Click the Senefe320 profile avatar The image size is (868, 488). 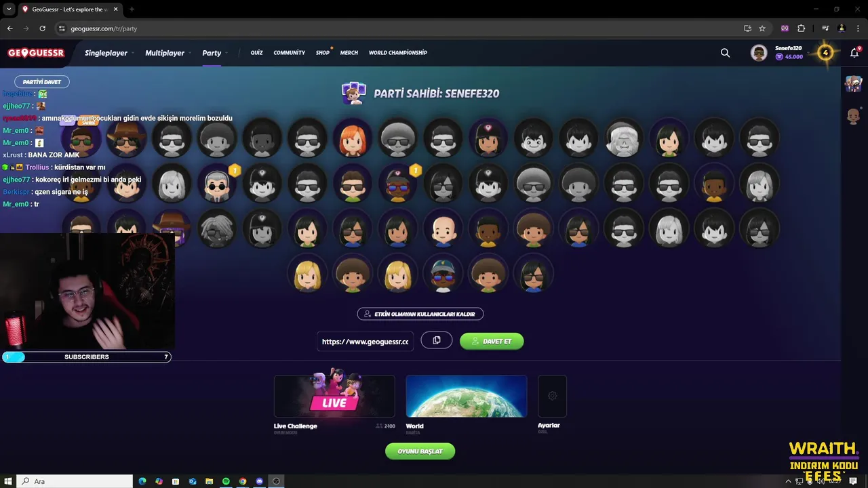[759, 53]
